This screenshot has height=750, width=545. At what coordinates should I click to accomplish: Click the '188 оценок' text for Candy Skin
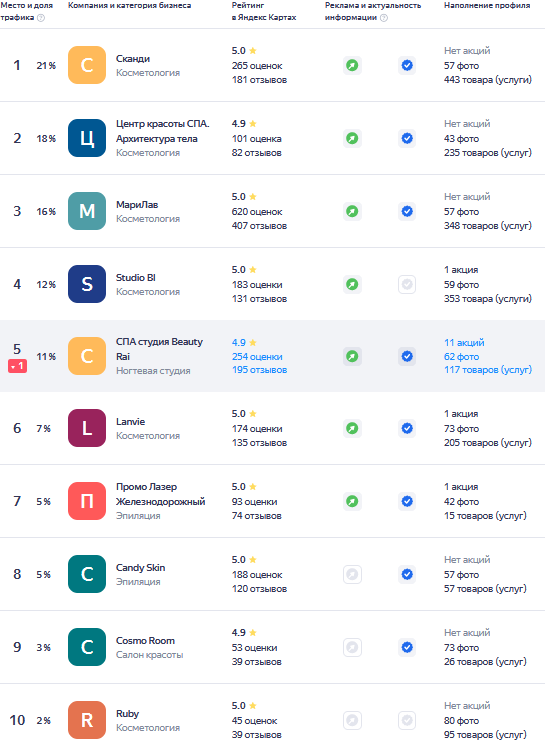[x=257, y=575]
